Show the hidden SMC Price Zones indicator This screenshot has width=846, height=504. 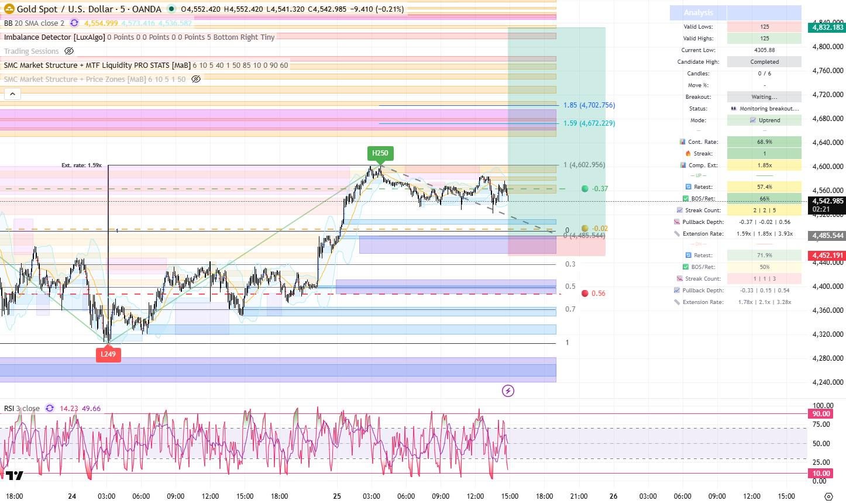(x=195, y=79)
